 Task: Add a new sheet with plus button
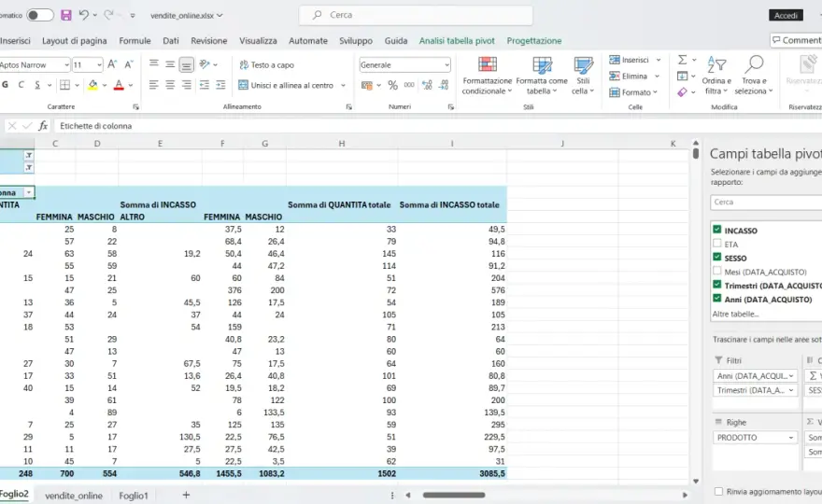pos(186,495)
